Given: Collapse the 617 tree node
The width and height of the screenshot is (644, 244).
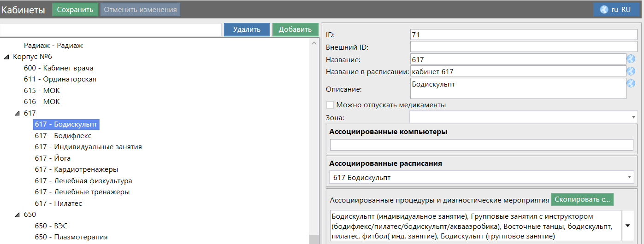Looking at the screenshot, I should (x=17, y=113).
